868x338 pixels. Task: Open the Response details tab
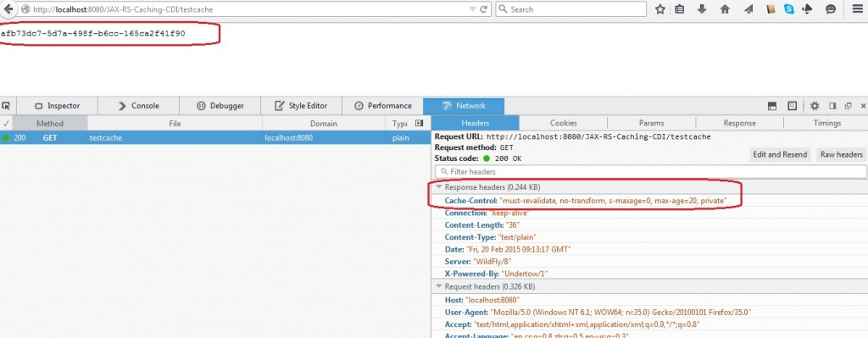pos(739,123)
